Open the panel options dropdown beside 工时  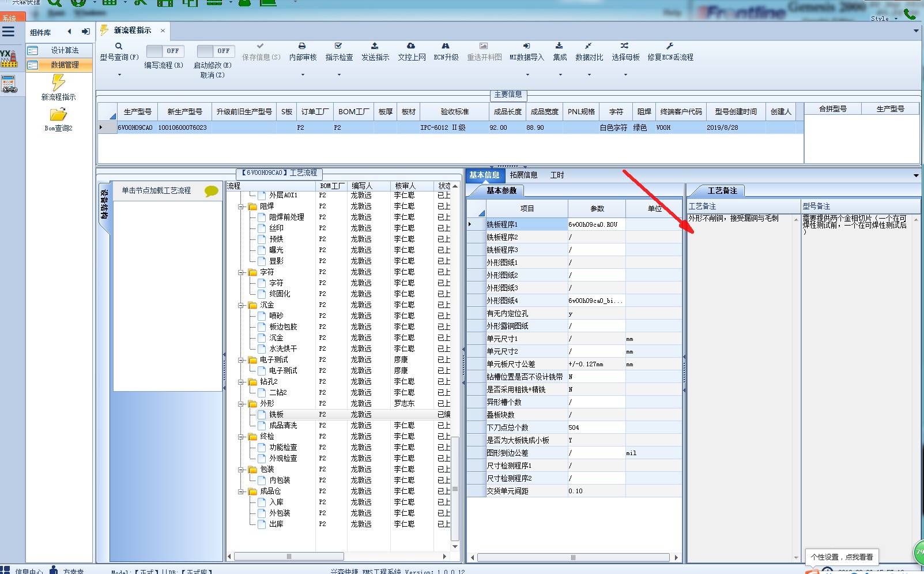[x=915, y=175]
